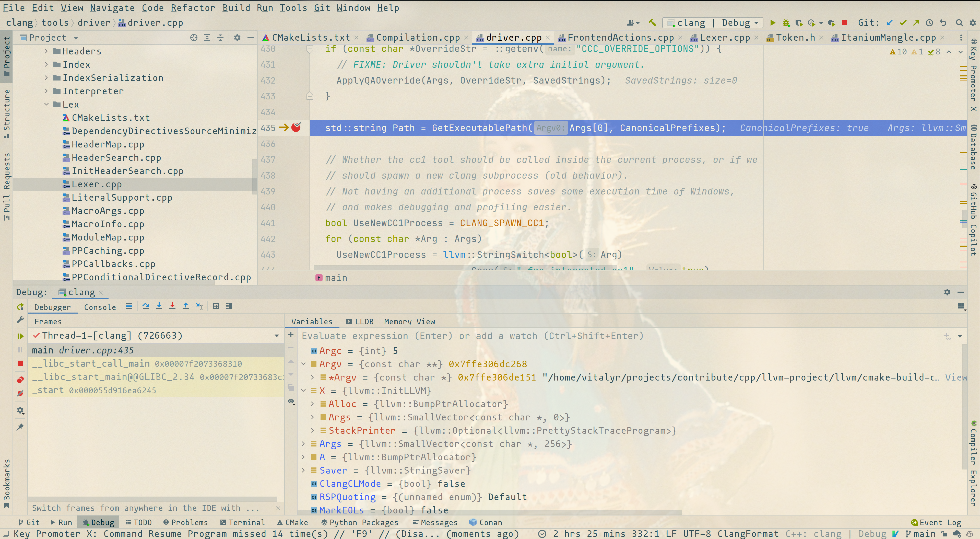Open the Terminal tool window button
The image size is (980, 539).
pos(242,522)
